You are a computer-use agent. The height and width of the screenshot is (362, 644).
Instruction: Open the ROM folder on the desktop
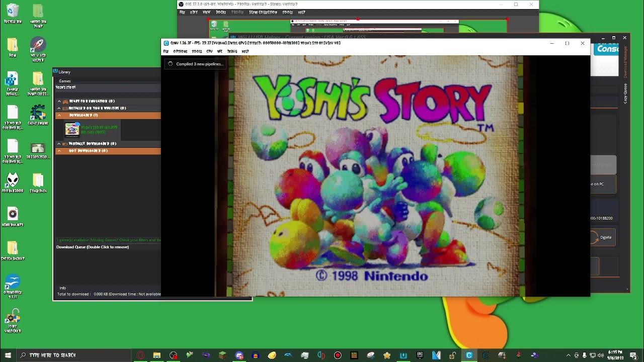[x=13, y=47]
